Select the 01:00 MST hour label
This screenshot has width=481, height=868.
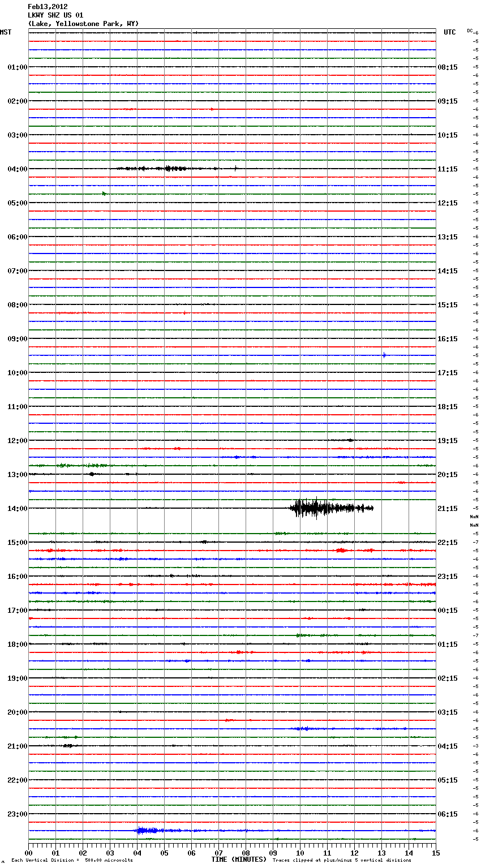point(18,67)
